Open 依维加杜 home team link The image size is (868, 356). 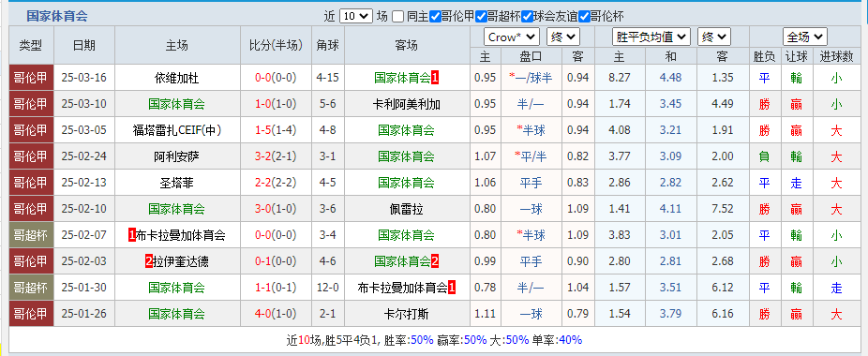point(176,78)
